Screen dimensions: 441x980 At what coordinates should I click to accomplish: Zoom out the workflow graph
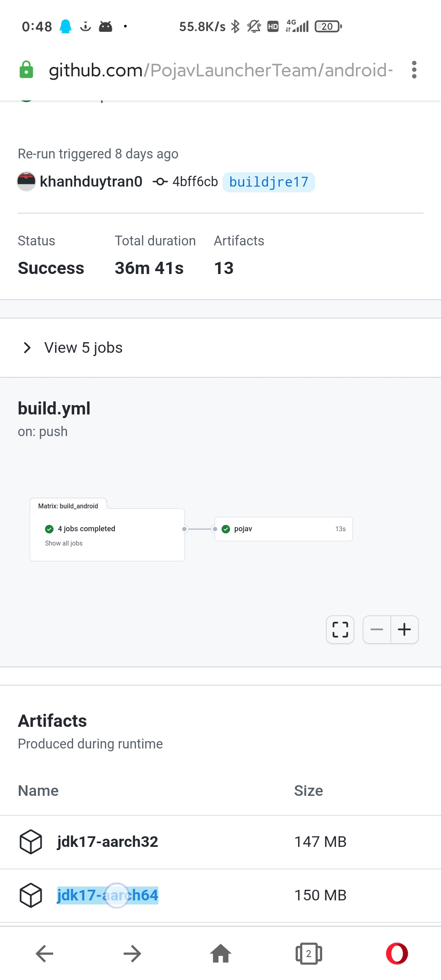click(x=376, y=629)
